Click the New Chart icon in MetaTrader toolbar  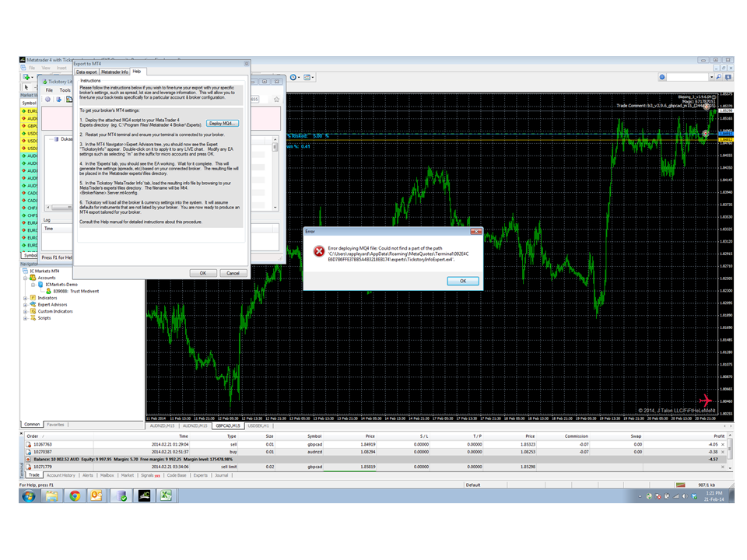[x=26, y=77]
